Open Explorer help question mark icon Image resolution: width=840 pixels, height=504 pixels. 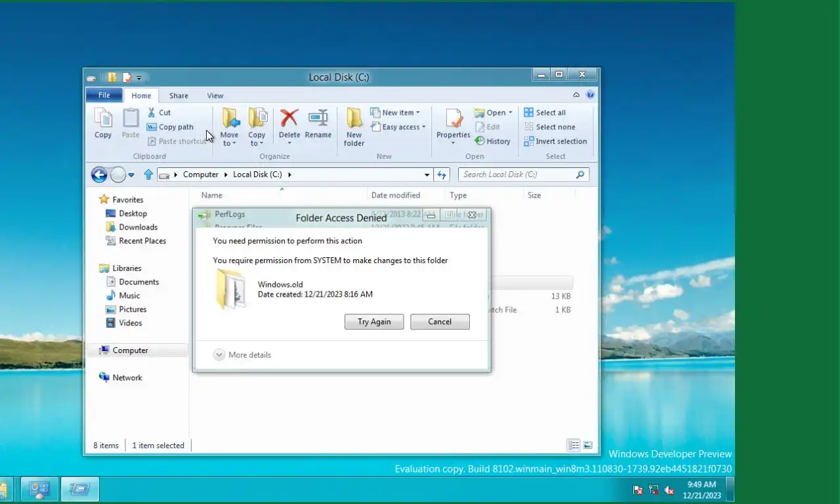pos(590,95)
